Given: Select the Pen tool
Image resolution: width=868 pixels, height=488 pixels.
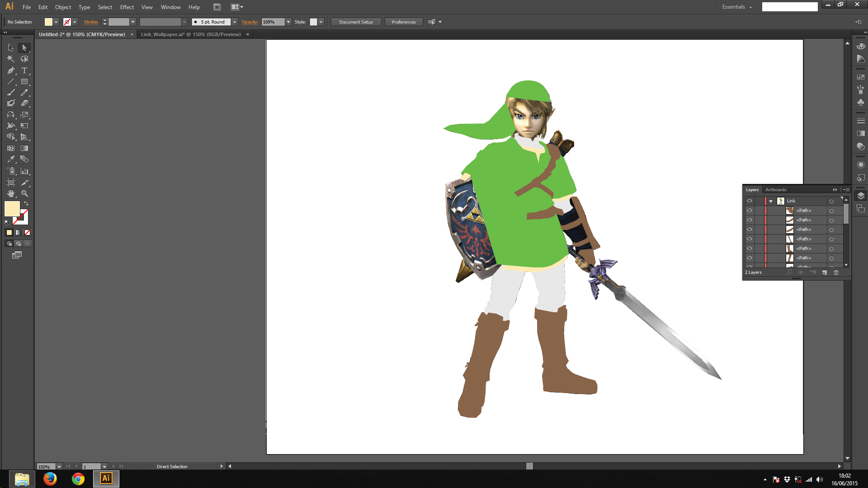Looking at the screenshot, I should point(11,70).
